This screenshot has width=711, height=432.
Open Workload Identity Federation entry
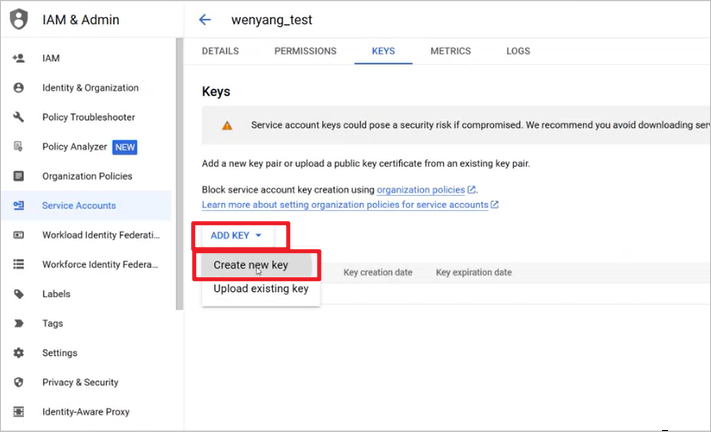click(x=101, y=235)
